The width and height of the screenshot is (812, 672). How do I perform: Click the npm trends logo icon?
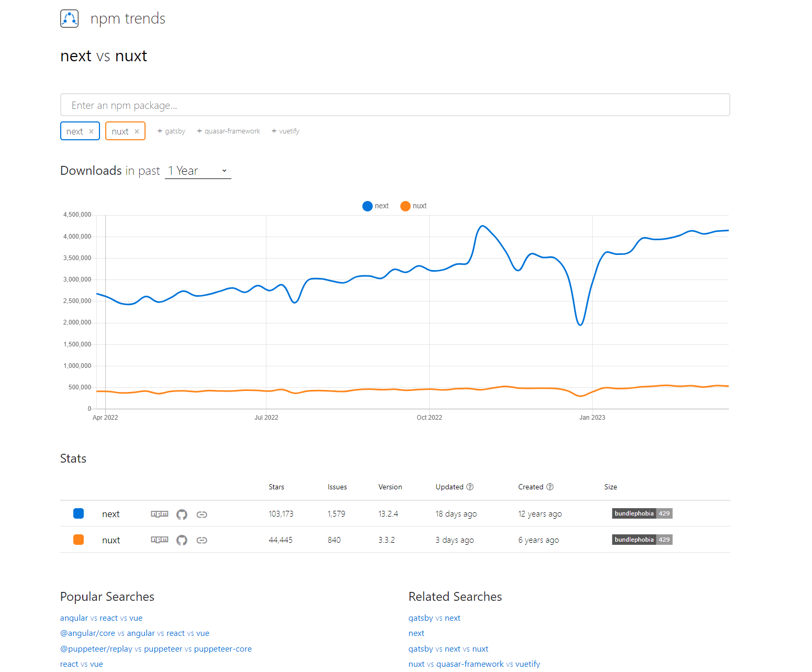[69, 19]
